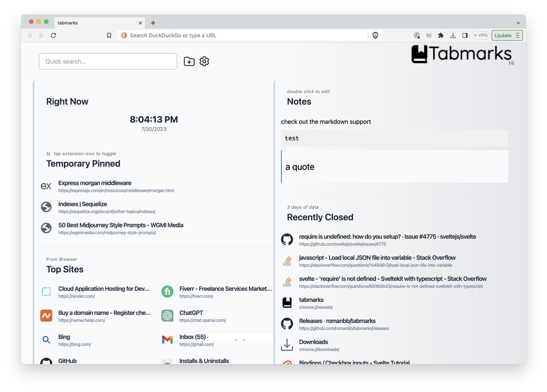The width and height of the screenshot is (547, 392).
Task: Click the Bing magnifier favicon
Action: pos(46,340)
